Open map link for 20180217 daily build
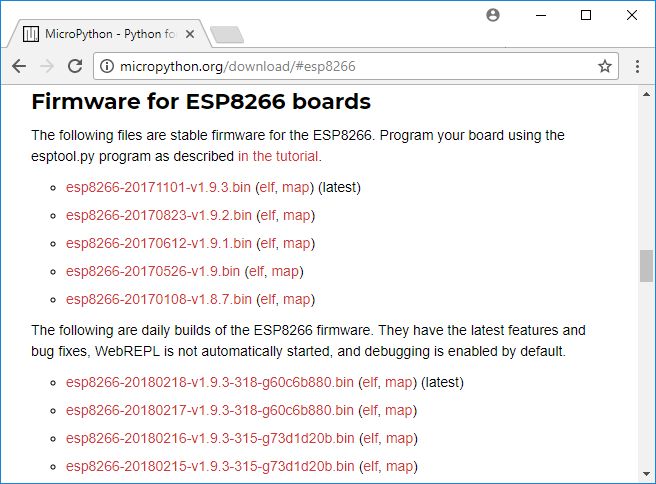This screenshot has height=484, width=656. (x=399, y=410)
